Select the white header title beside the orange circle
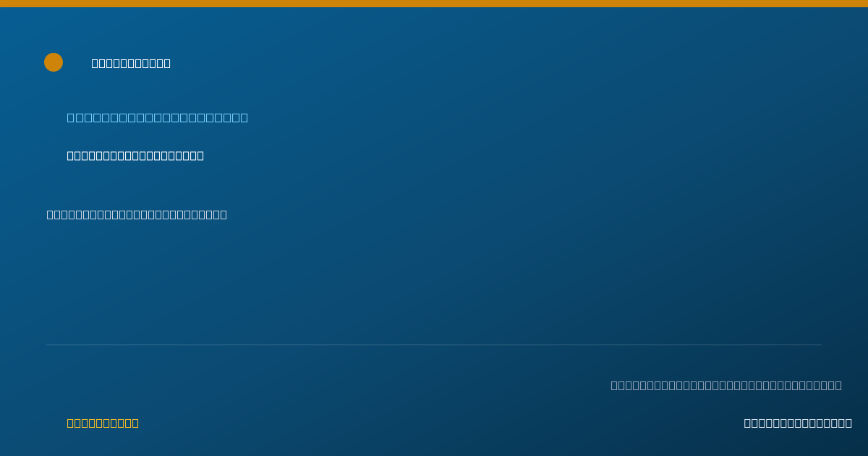The width and height of the screenshot is (868, 456). pyautogui.click(x=131, y=63)
